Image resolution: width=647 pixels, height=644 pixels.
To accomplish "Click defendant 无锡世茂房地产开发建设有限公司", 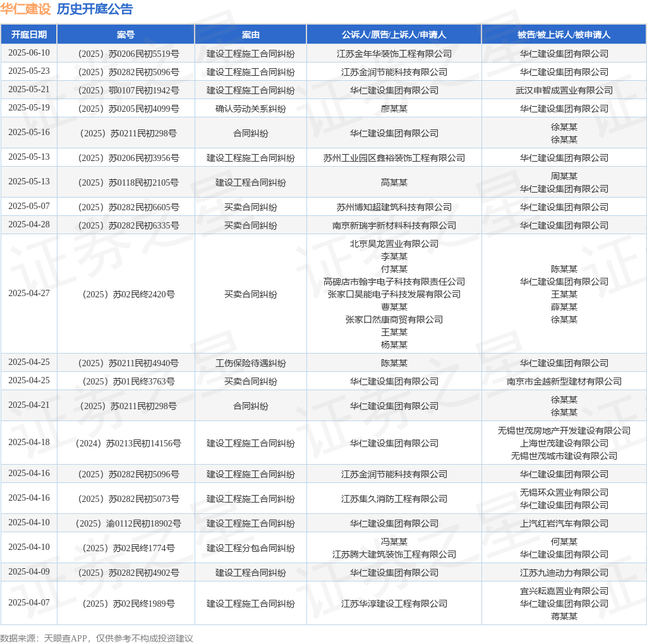I will (564, 431).
